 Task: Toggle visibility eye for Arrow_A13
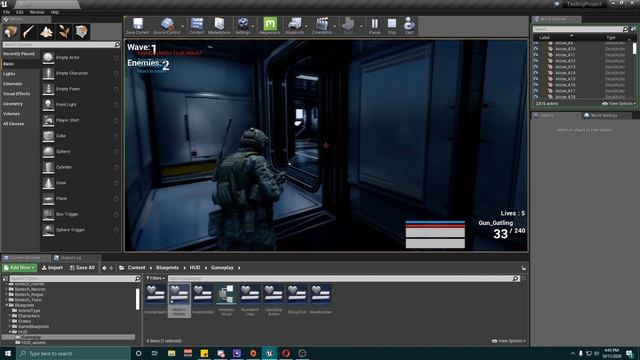[536, 67]
